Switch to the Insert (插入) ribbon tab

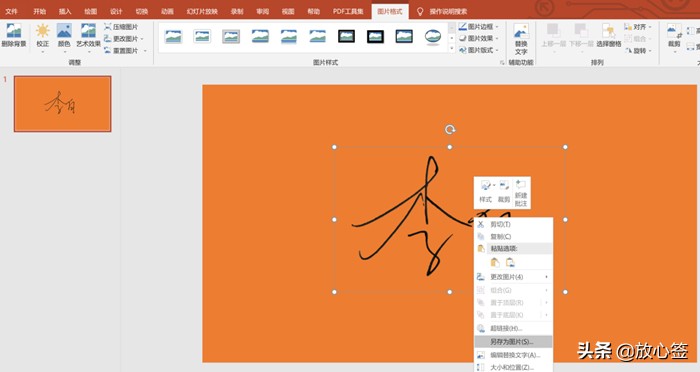[65, 11]
